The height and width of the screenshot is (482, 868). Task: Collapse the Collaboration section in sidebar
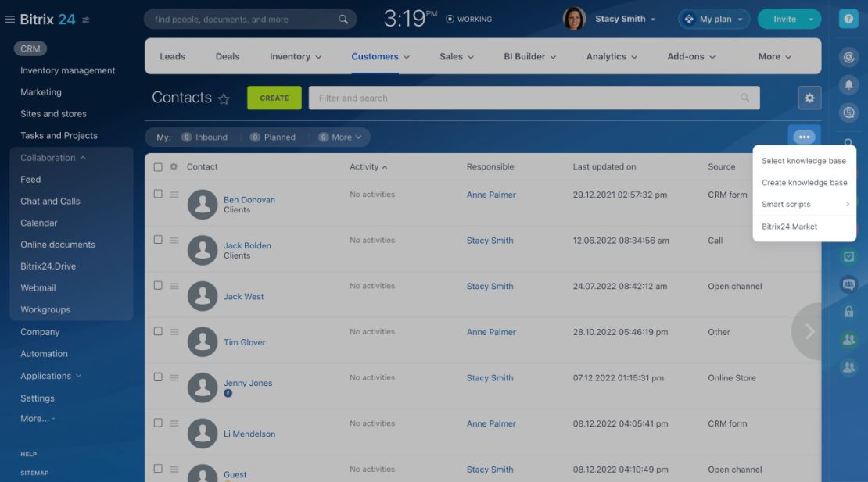[x=53, y=158]
